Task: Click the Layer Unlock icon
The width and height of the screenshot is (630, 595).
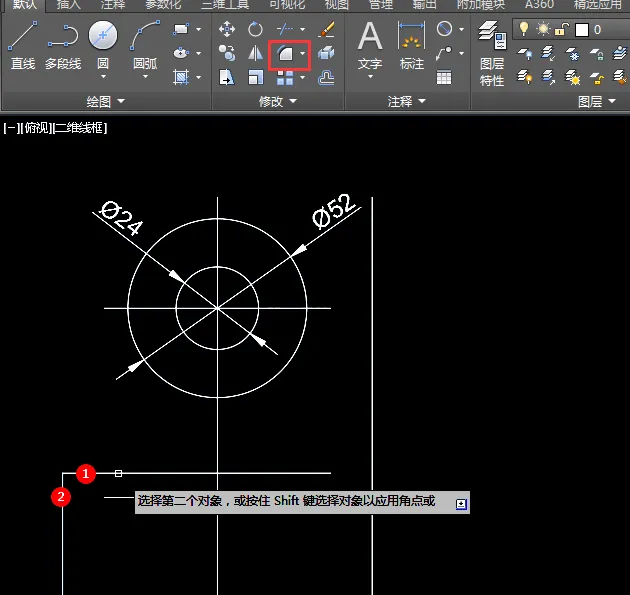Action: (x=597, y=78)
